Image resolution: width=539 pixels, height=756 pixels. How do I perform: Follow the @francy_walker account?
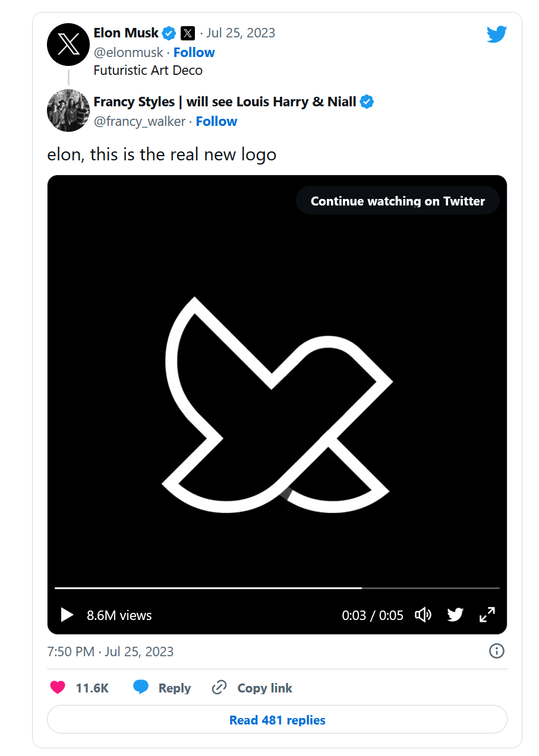[x=216, y=121]
